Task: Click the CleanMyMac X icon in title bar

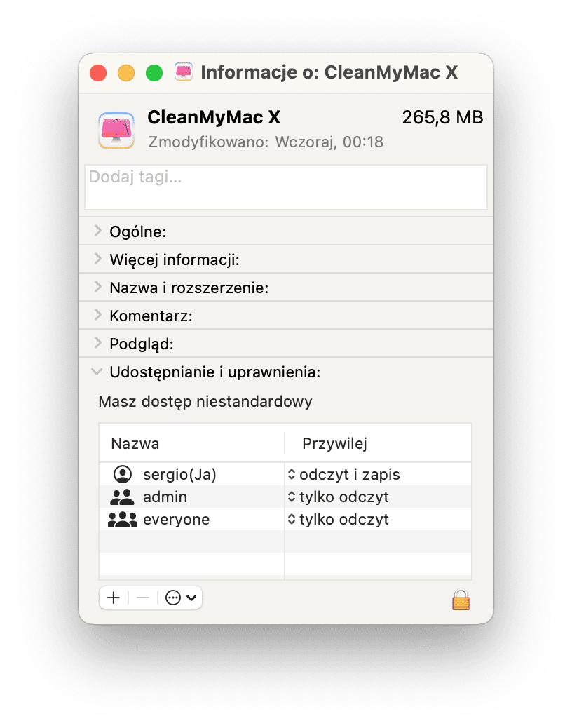Action: 184,72
